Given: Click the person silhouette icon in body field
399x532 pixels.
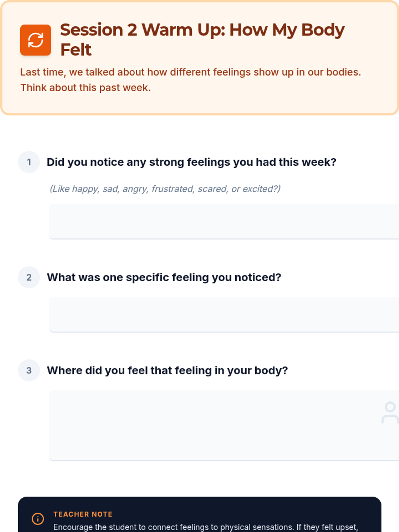Looking at the screenshot, I should 390,412.
